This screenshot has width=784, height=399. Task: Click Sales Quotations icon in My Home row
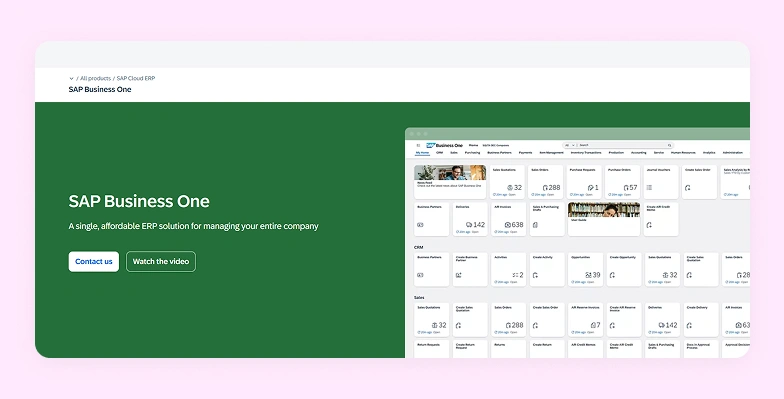[x=510, y=188]
